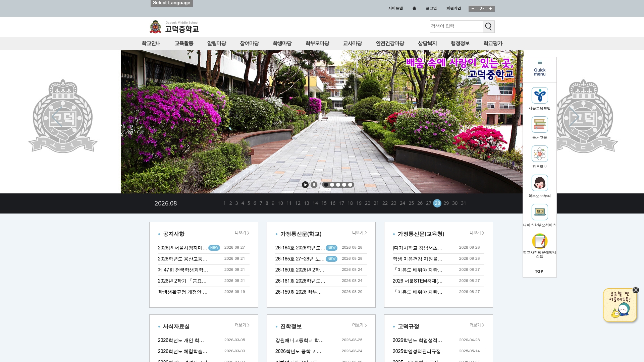
Task: Click the search magnifier icon
Action: click(488, 26)
